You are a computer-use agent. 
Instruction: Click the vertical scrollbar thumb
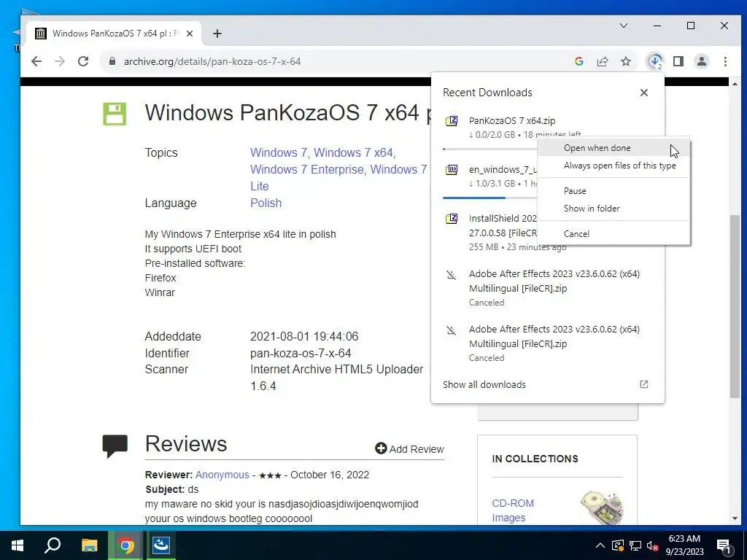735,306
